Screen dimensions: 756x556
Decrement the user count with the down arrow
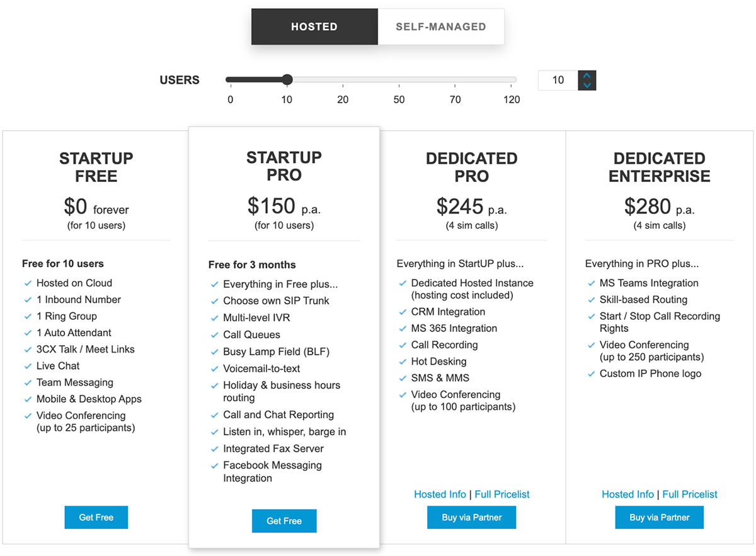[x=587, y=85]
